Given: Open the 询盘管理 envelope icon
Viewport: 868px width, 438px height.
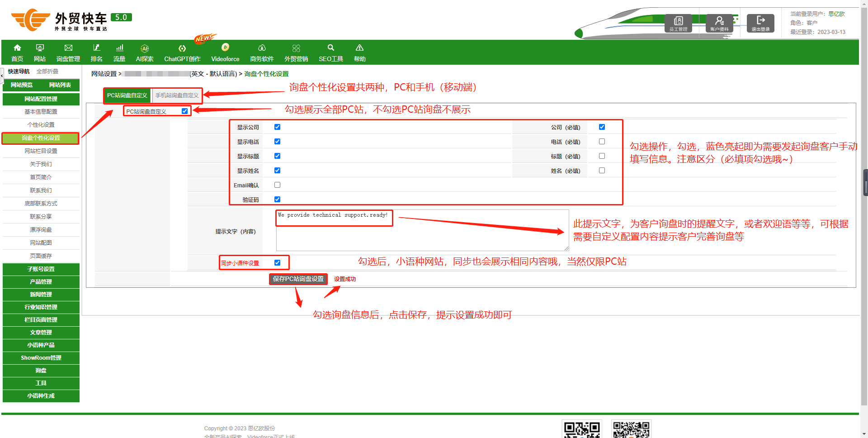Looking at the screenshot, I should point(68,48).
